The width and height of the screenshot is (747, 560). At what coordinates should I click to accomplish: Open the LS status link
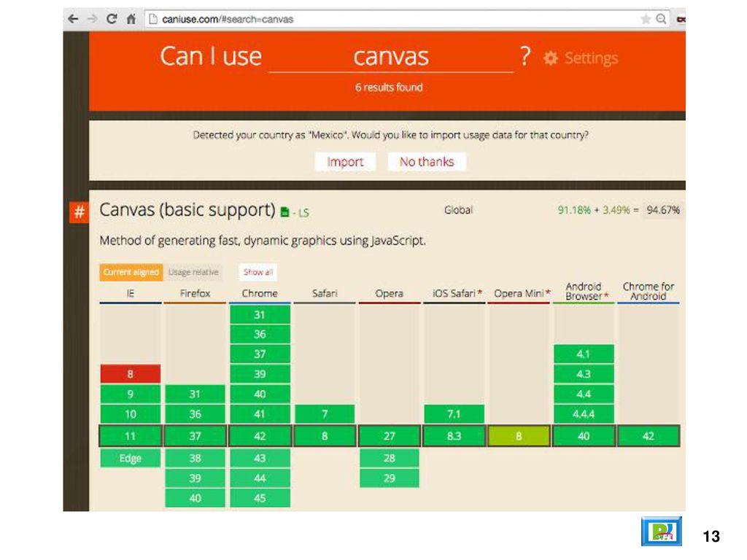coord(303,213)
